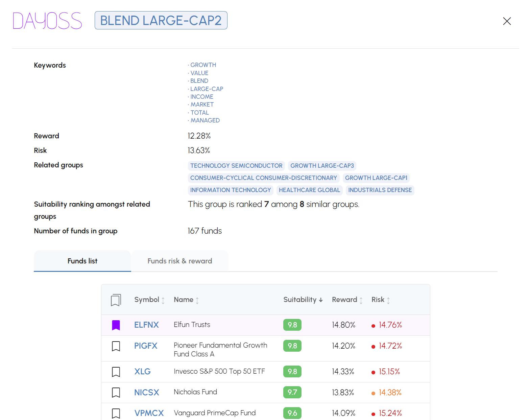Remove bookmark from ELFNX fund
Image resolution: width=529 pixels, height=420 pixels.
point(116,325)
